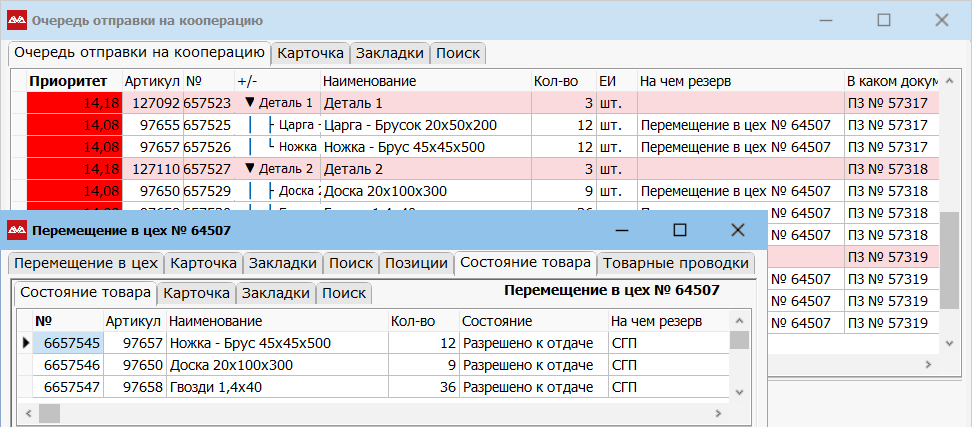
Task: Maximize the Очередь отправки на кооперацию window
Action: [883, 20]
